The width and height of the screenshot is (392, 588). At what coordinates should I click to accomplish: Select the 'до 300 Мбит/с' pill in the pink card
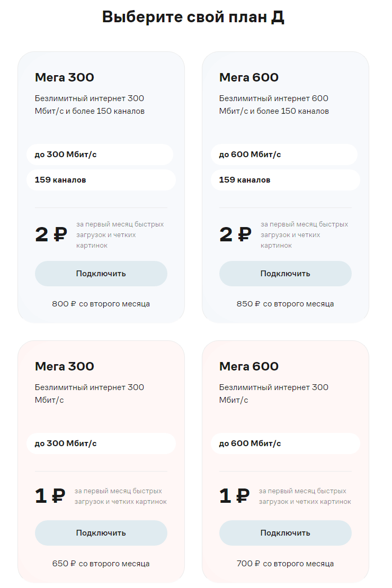click(x=101, y=444)
